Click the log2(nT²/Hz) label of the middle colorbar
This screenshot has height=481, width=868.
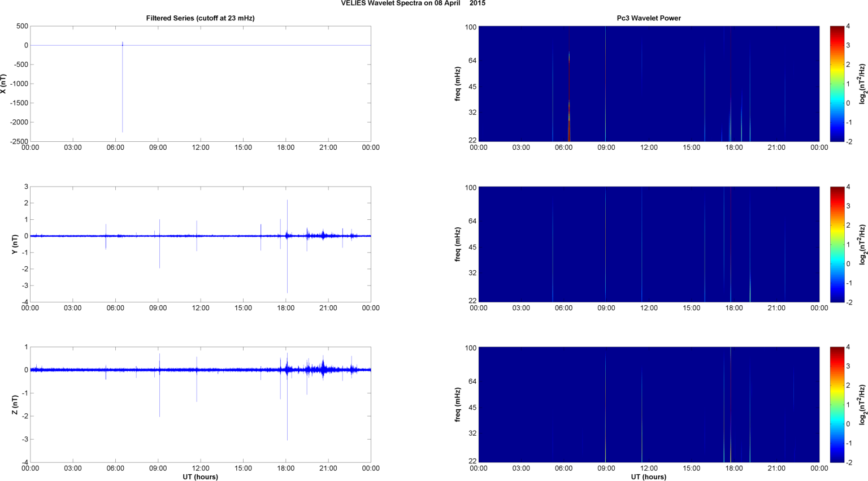[x=862, y=244]
